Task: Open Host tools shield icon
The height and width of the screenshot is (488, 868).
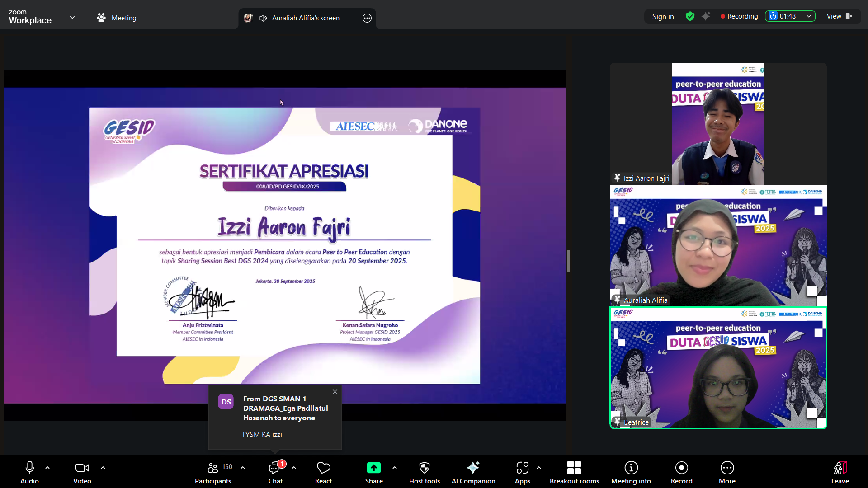Action: (424, 468)
